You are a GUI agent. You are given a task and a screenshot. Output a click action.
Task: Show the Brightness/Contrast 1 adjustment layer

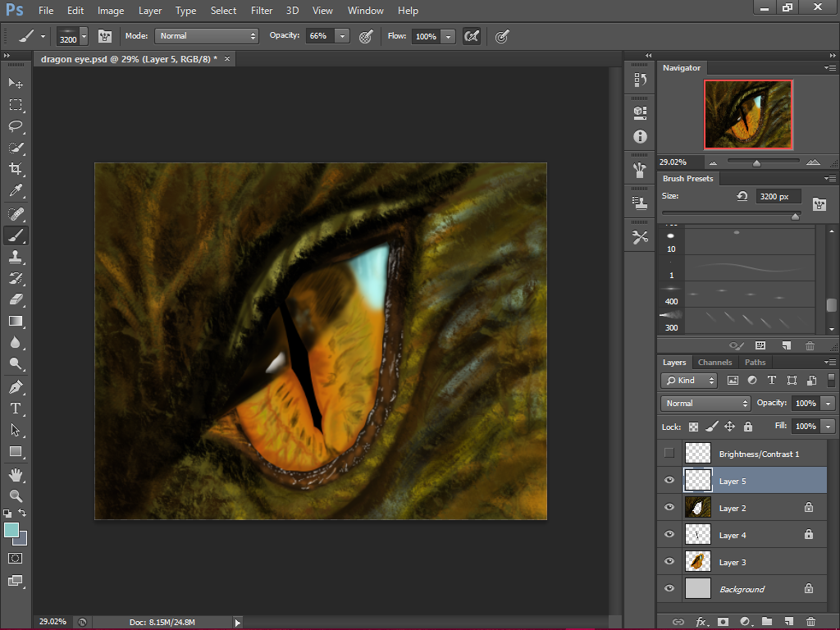click(x=669, y=453)
